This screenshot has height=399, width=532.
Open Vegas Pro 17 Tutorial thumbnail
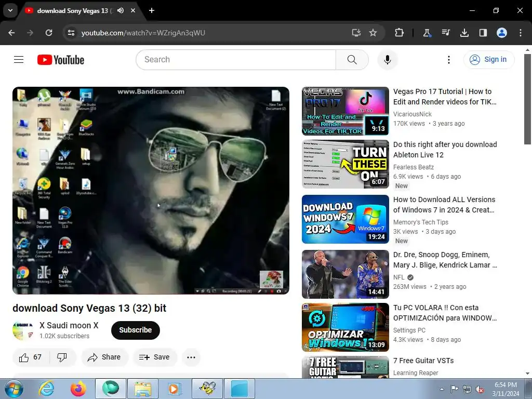tap(345, 111)
